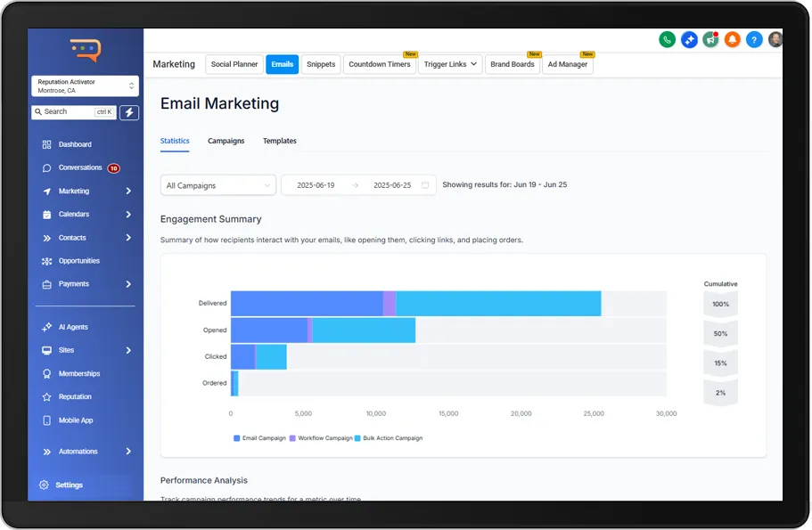This screenshot has width=812, height=530.
Task: Switch to the Templates tab
Action: point(280,141)
